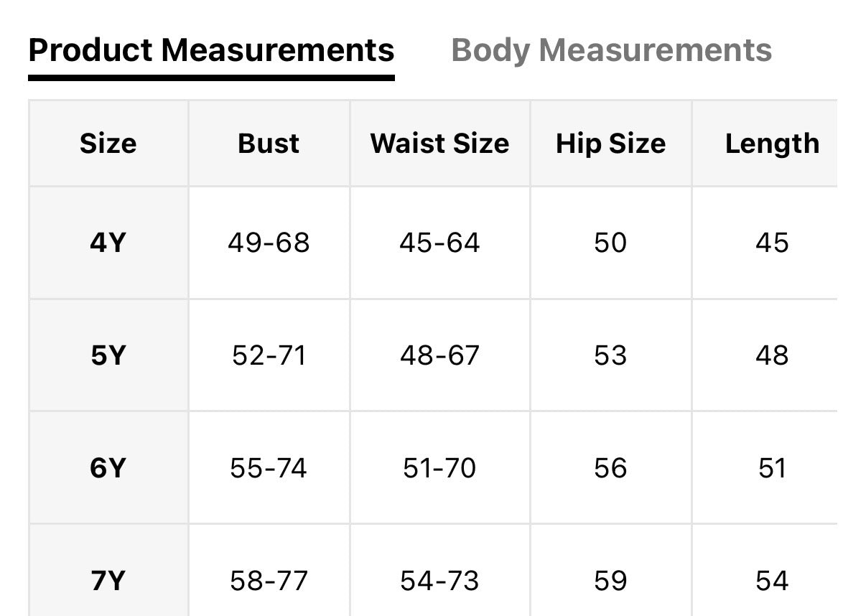
Task: Switch to the Body Measurements tab
Action: [611, 50]
